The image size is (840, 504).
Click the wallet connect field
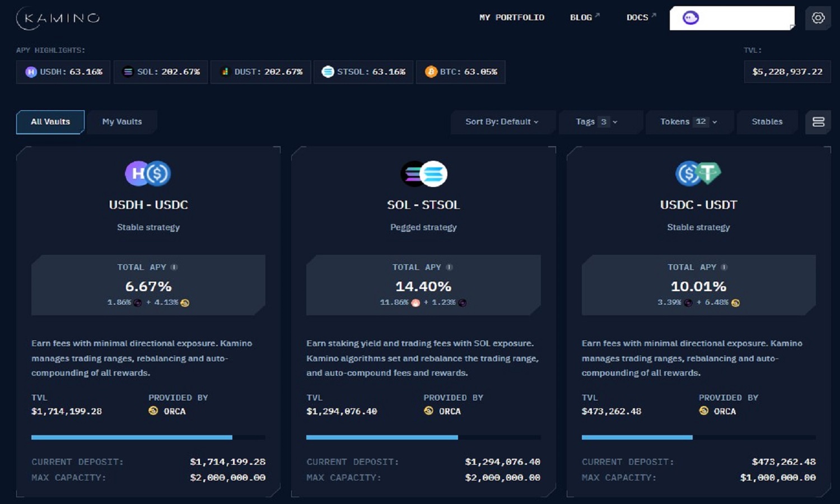tap(732, 18)
